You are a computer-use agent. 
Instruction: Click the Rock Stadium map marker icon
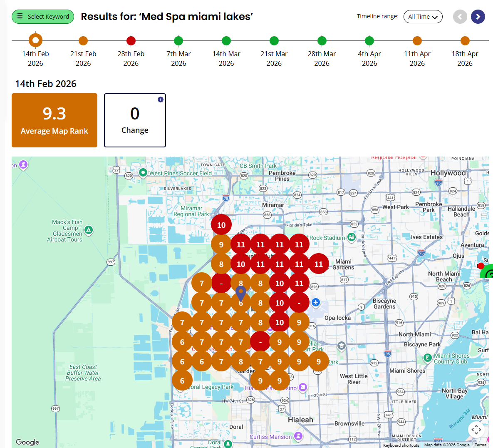[352, 237]
